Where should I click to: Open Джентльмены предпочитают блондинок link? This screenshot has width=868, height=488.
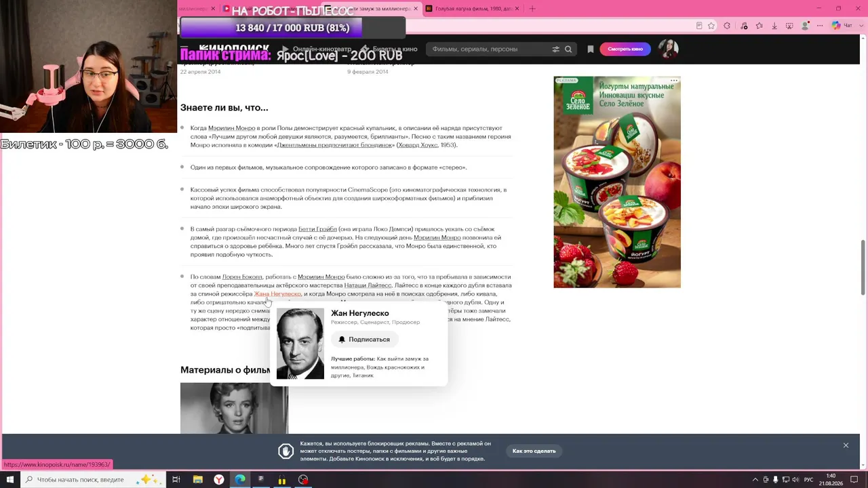tap(335, 145)
